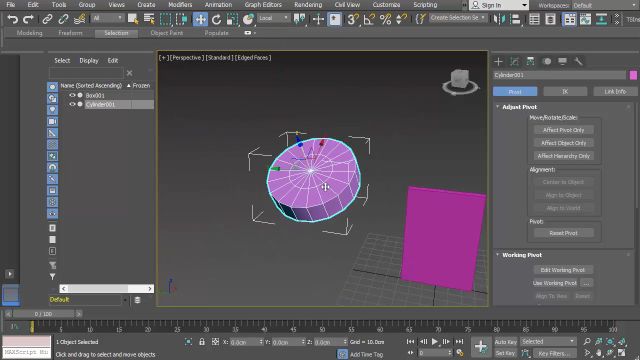Click the Affect Pivot Only button

[563, 130]
